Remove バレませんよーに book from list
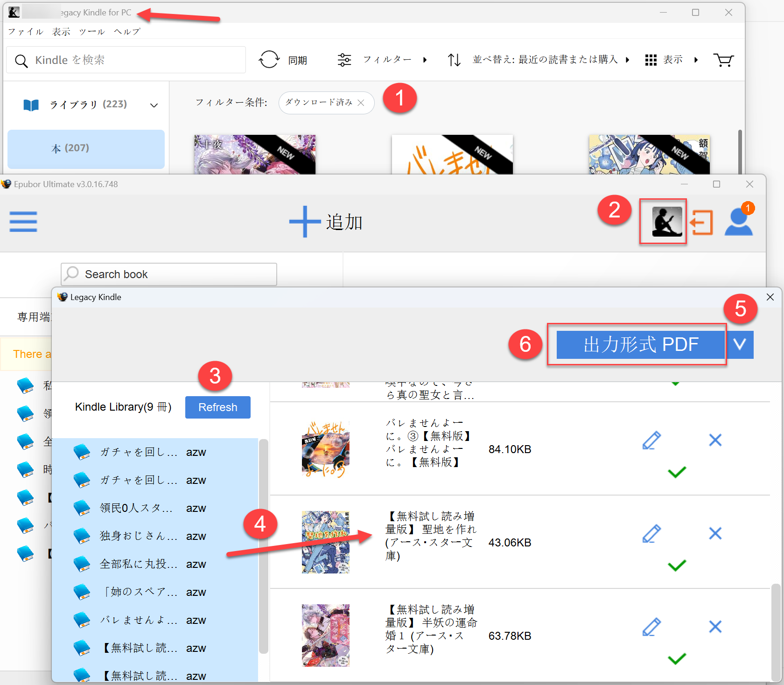 pyautogui.click(x=715, y=440)
